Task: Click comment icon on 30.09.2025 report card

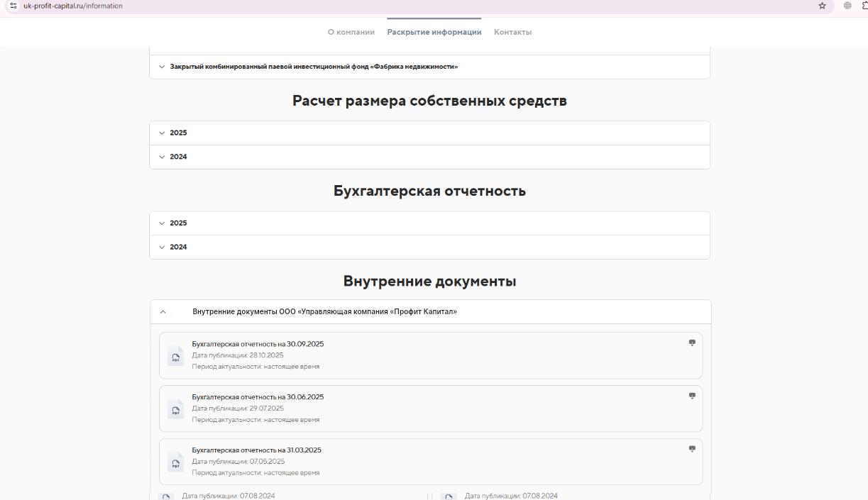Action: (692, 343)
